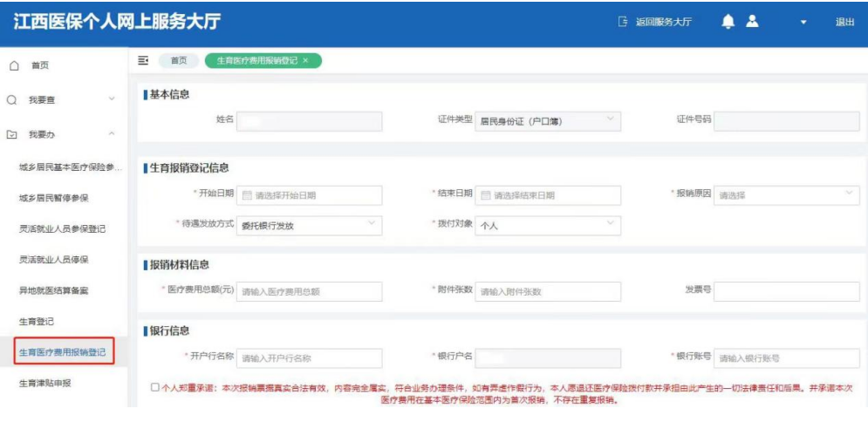Screen dimensions: 868x422
Task: Expand the 我要查 sidebar section
Action: point(112,100)
